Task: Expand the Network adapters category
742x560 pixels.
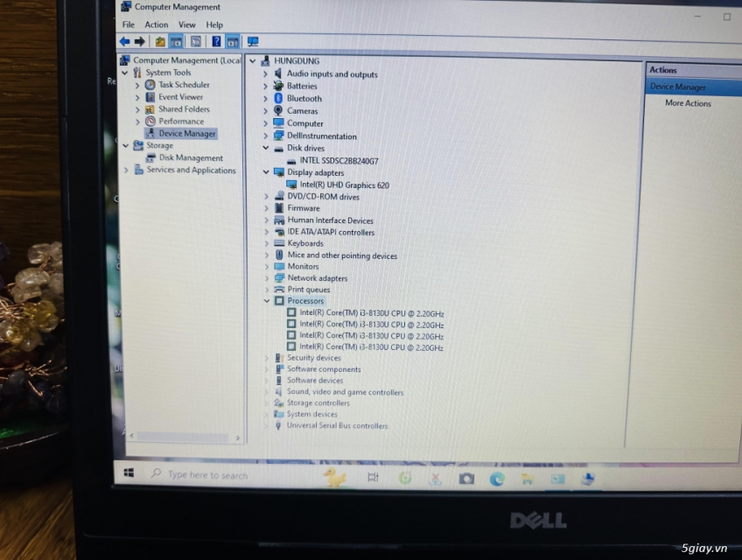Action: (267, 277)
